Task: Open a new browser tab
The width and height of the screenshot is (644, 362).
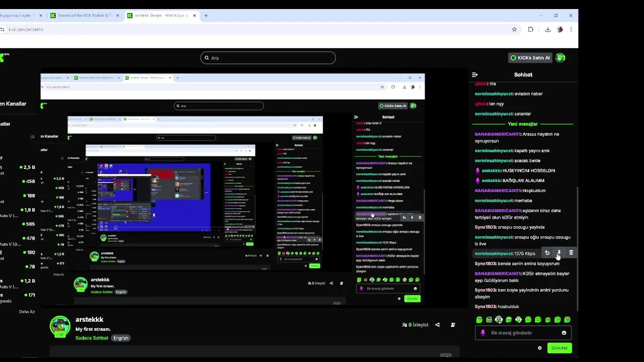Action: [x=206, y=16]
